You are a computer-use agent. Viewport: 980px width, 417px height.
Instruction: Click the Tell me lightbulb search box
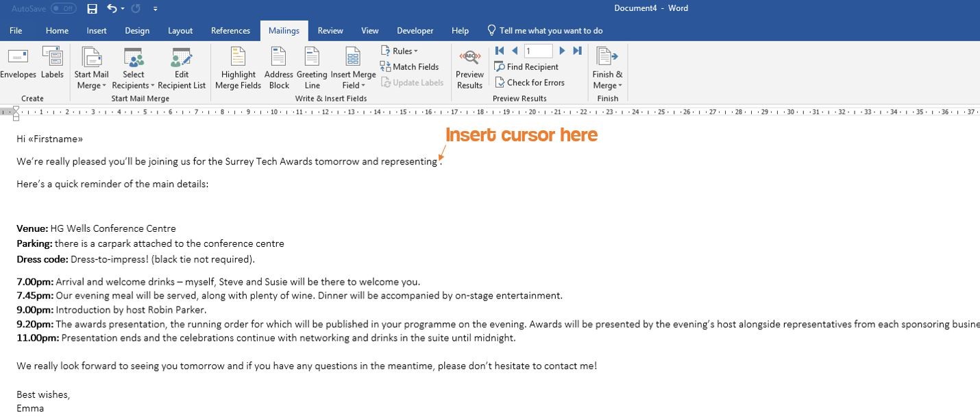545,30
